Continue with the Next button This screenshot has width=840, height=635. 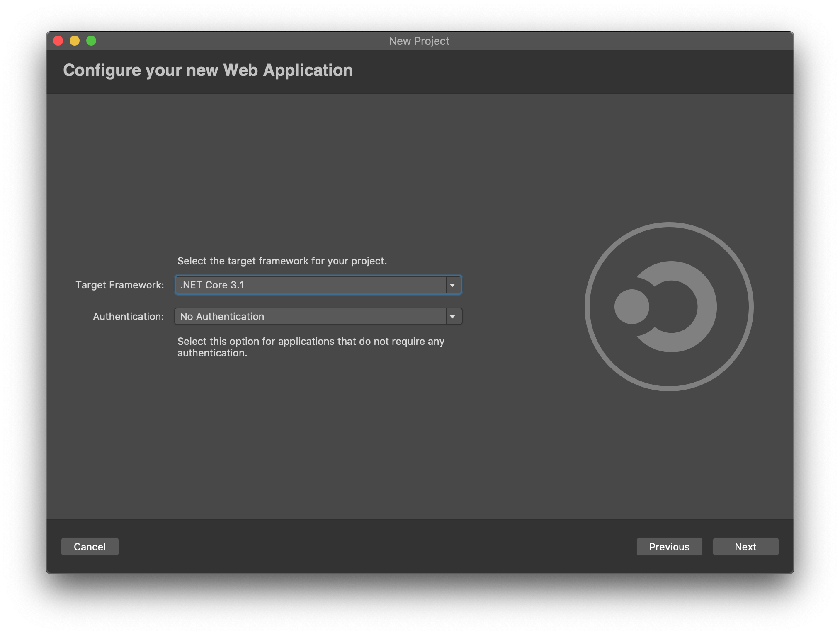[745, 547]
